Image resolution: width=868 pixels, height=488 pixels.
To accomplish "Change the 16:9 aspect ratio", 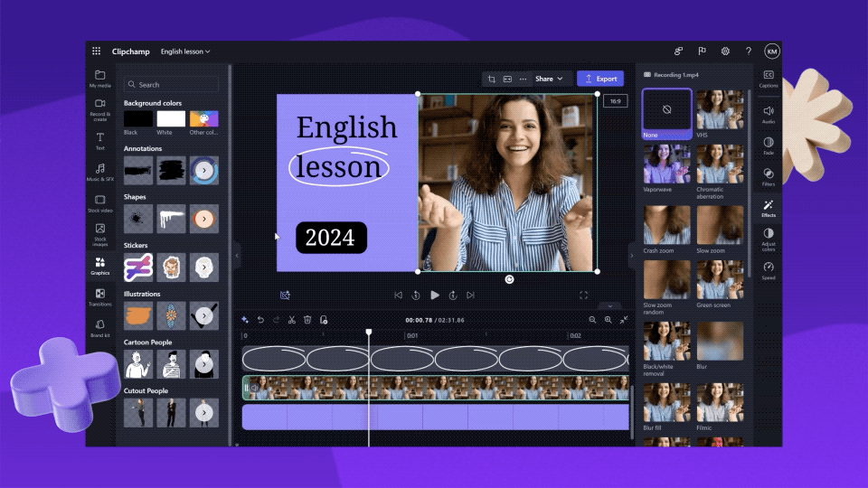I will click(615, 101).
